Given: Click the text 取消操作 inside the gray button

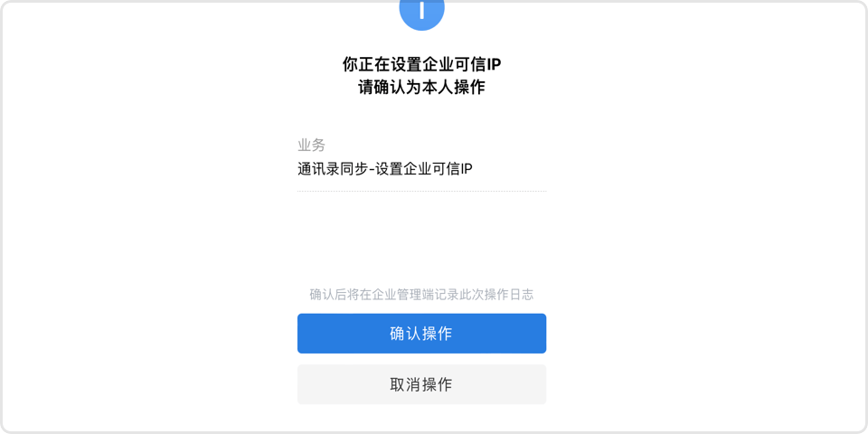Looking at the screenshot, I should [x=422, y=384].
